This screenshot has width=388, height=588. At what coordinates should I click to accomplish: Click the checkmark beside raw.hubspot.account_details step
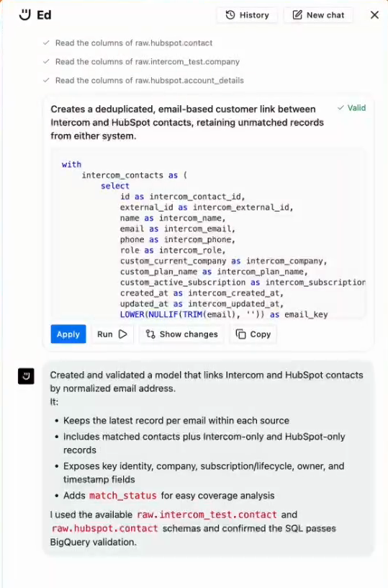click(x=47, y=80)
